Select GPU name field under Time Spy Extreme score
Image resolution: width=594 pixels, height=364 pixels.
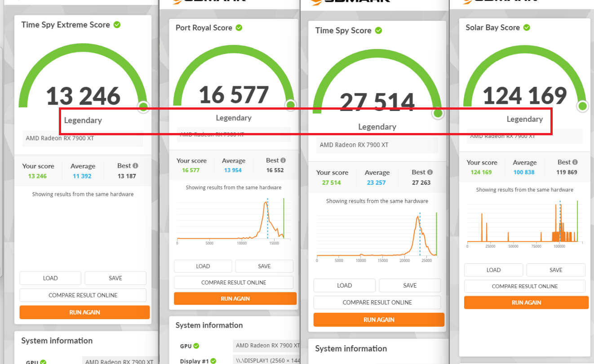(83, 138)
